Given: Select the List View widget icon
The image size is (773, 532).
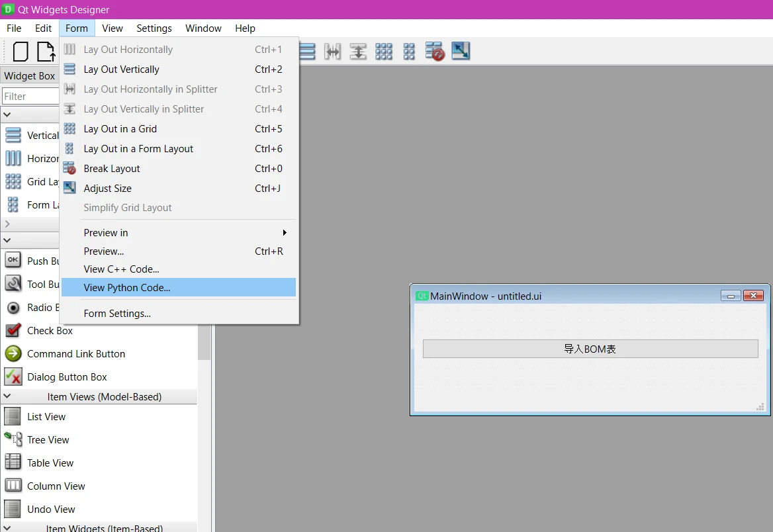Looking at the screenshot, I should click(x=13, y=417).
